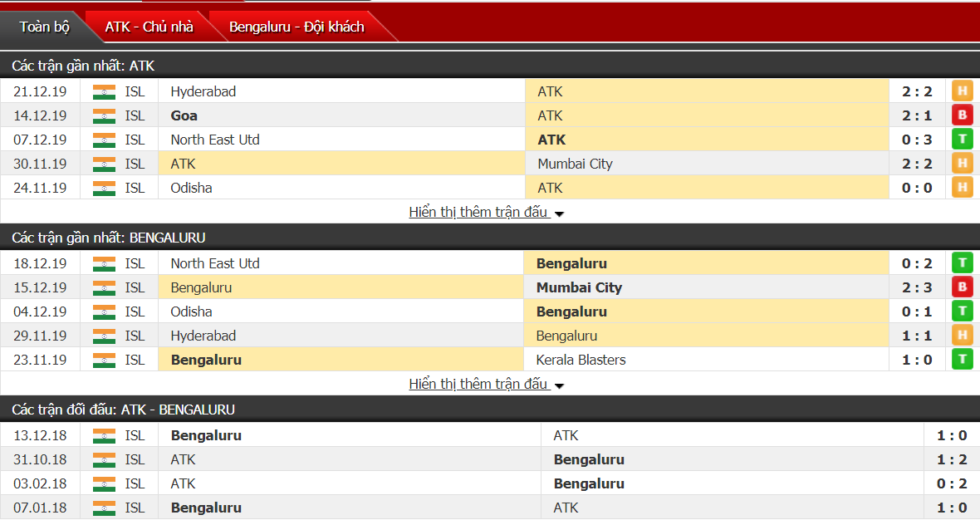Click the 1 : 1 score on 29.11.19
This screenshot has width=980, height=520.
click(x=917, y=336)
